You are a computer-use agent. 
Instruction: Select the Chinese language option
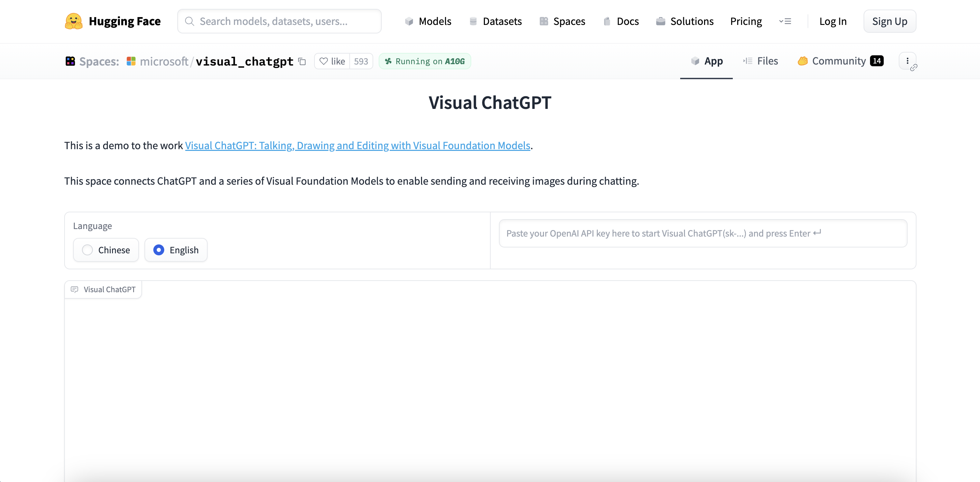106,250
